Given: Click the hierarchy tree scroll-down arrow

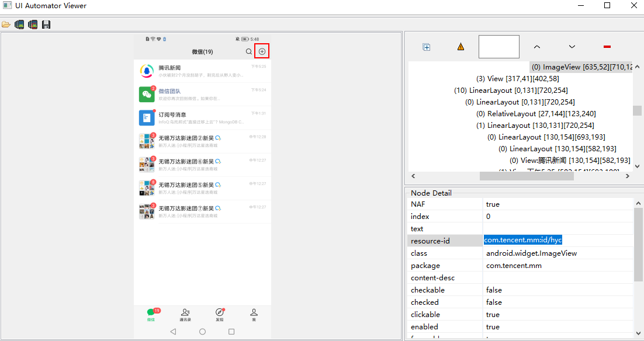Looking at the screenshot, I should click(x=637, y=166).
